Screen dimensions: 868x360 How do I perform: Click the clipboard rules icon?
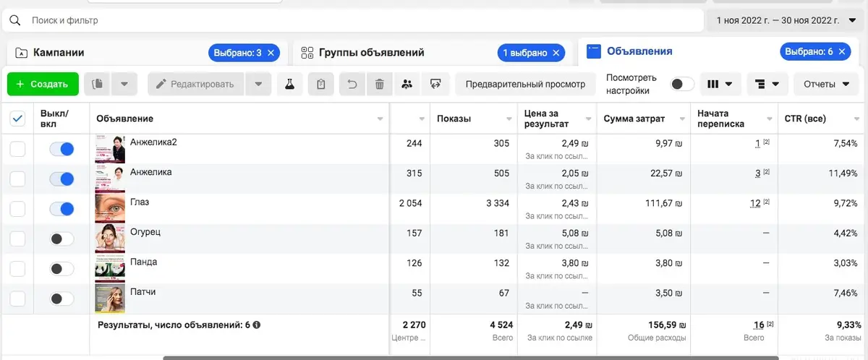321,84
